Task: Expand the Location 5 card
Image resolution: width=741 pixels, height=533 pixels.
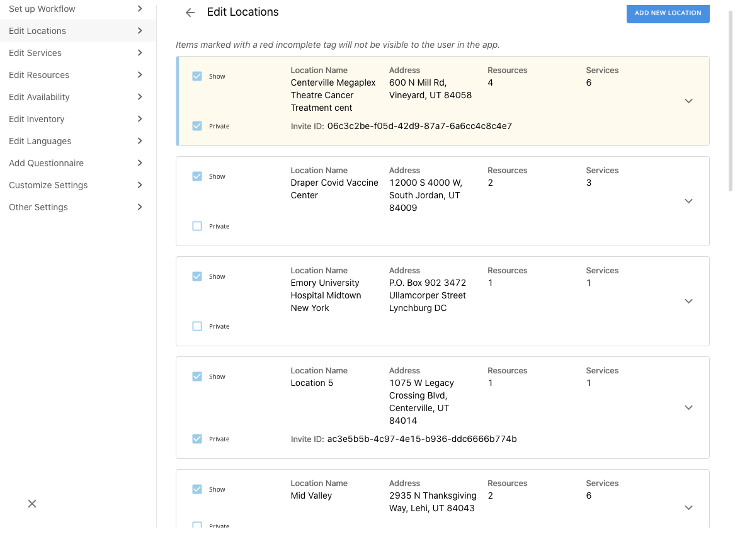Action: (689, 408)
